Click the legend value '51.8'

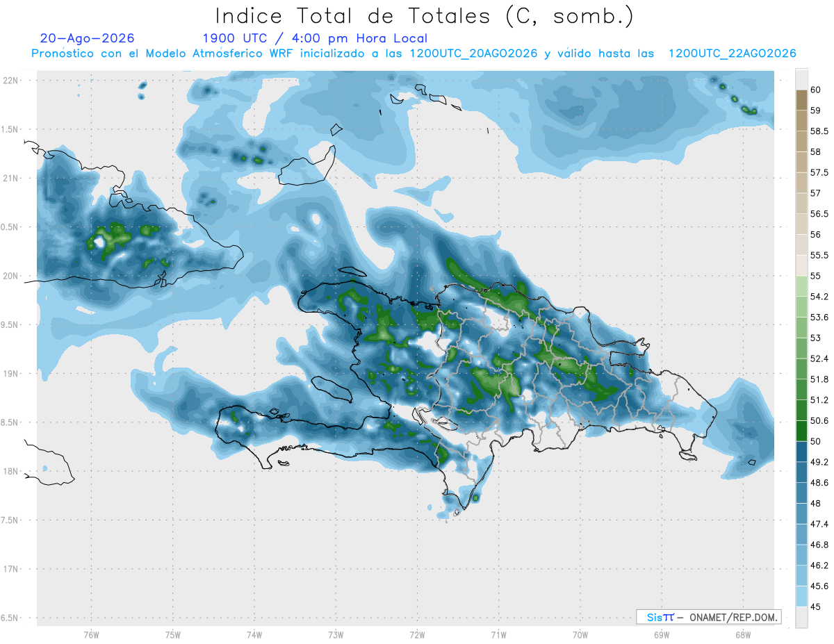tap(819, 379)
